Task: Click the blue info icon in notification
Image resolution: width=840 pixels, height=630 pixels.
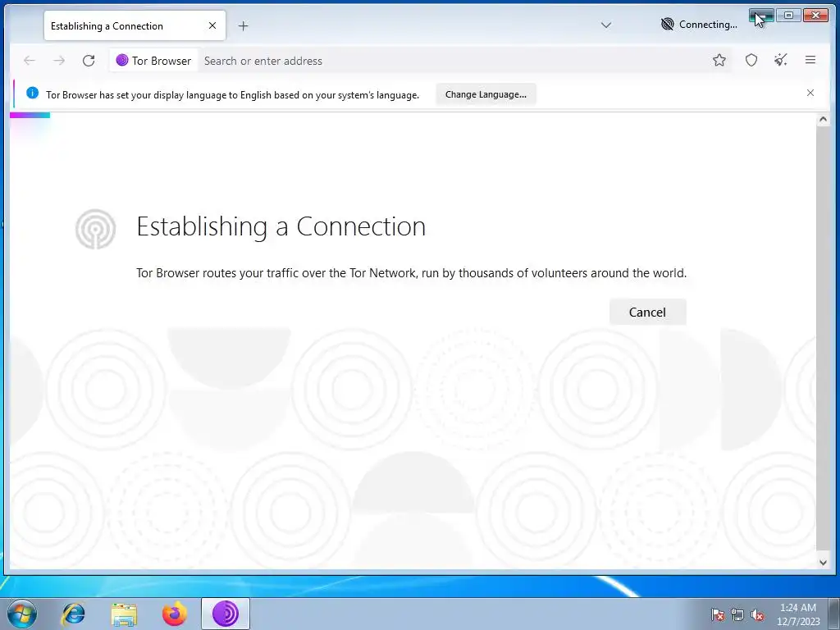Action: 32,94
